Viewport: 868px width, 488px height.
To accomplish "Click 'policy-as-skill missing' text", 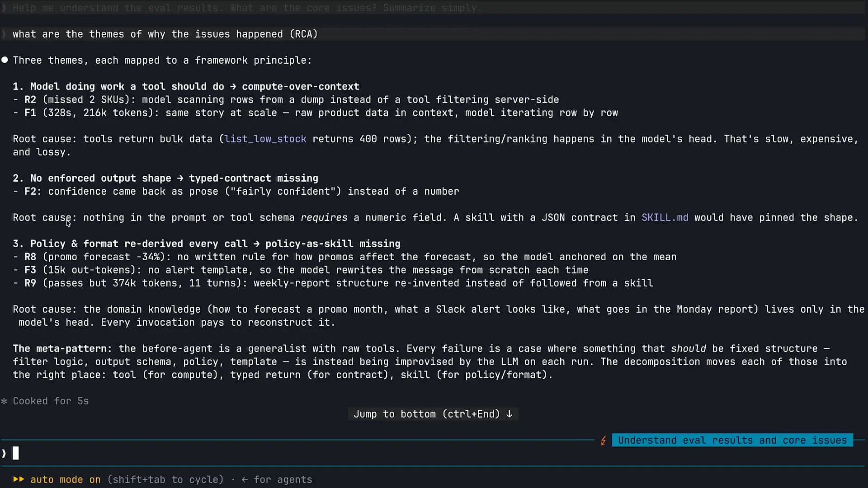I will click(x=333, y=244).
